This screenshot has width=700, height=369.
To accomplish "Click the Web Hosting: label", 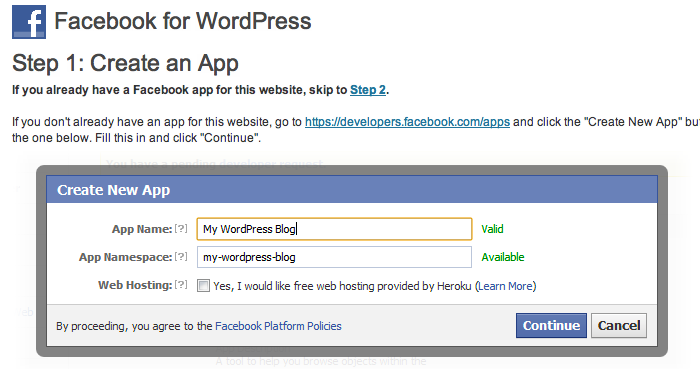I will tap(135, 285).
